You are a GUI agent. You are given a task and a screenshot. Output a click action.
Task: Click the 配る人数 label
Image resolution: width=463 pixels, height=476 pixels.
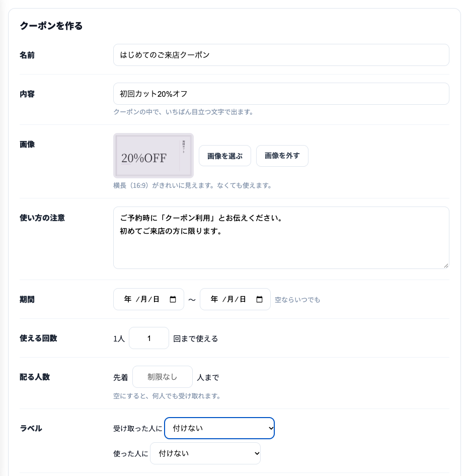[35, 377]
